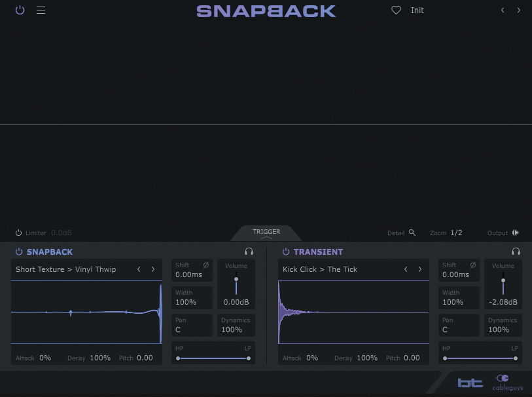Click the Snapback waveform display

[x=86, y=312]
